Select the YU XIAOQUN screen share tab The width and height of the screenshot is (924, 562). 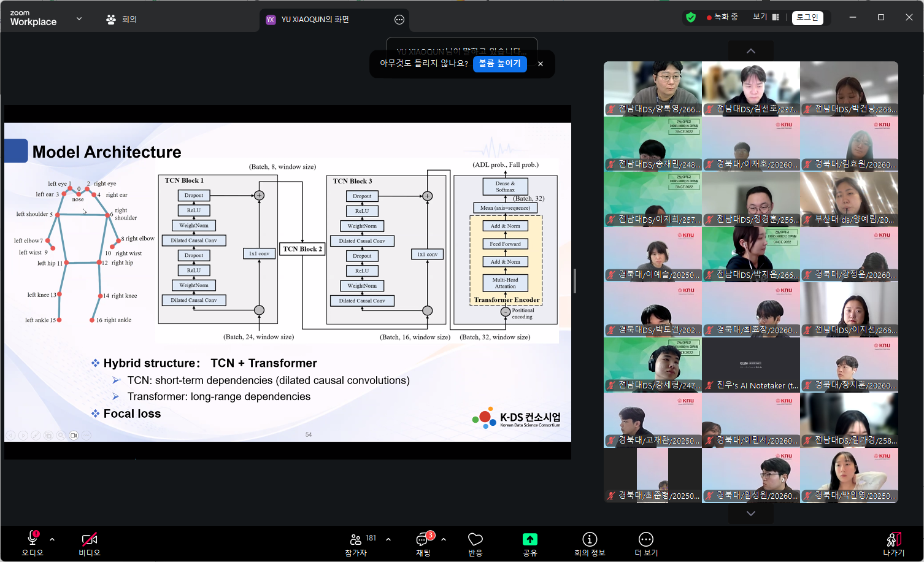pyautogui.click(x=315, y=20)
